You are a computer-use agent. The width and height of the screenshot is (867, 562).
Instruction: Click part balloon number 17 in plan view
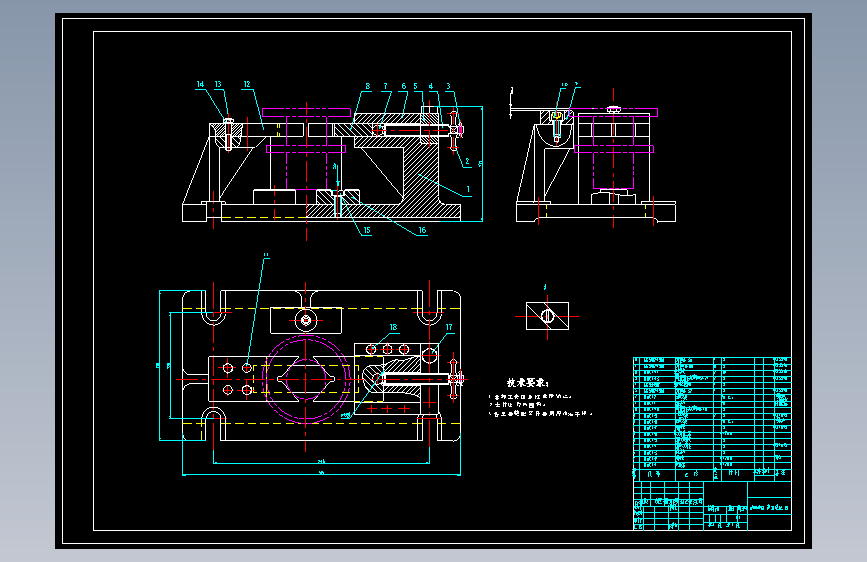[x=448, y=327]
